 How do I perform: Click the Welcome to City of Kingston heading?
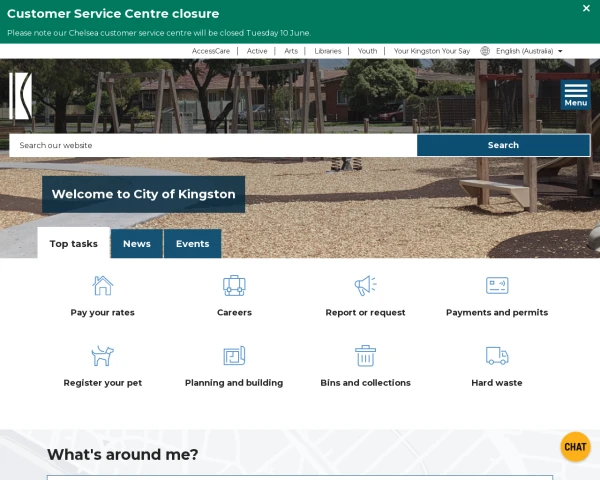pyautogui.click(x=143, y=194)
